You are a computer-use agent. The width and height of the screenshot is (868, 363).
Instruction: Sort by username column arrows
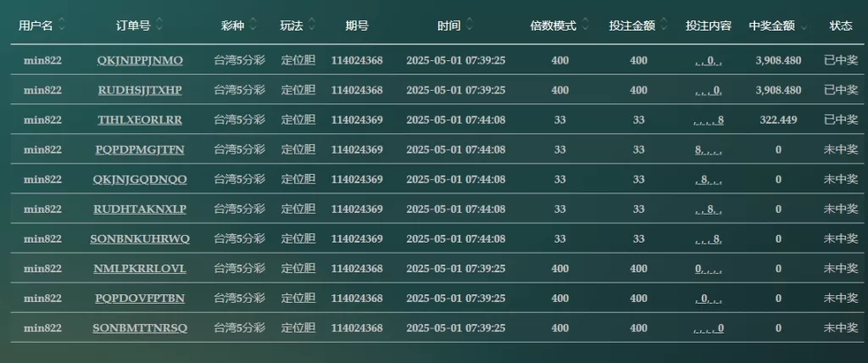point(62,26)
